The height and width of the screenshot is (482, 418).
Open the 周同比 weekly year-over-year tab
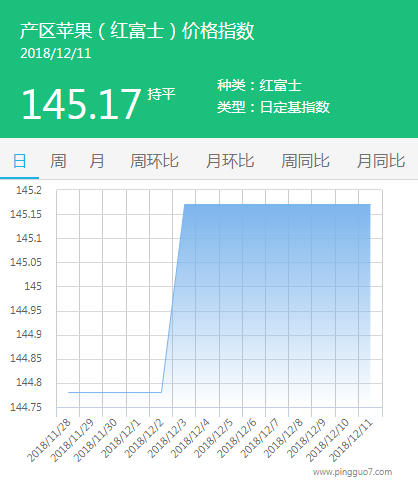[305, 161]
